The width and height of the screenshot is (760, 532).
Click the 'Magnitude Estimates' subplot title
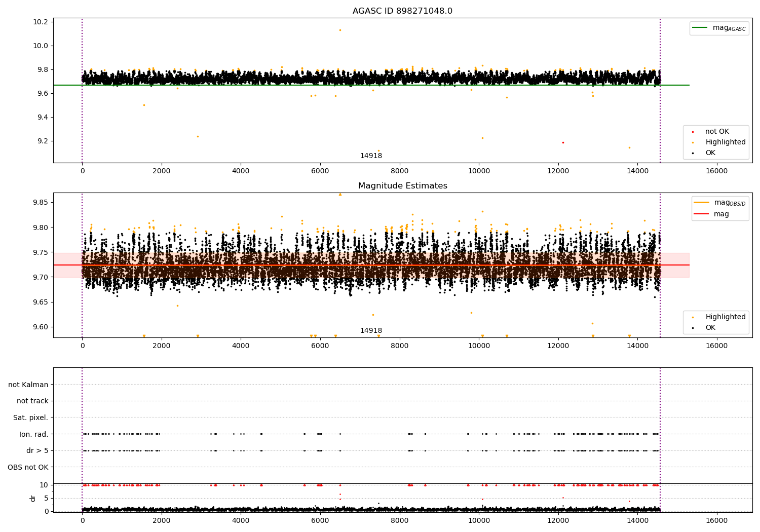pyautogui.click(x=402, y=186)
